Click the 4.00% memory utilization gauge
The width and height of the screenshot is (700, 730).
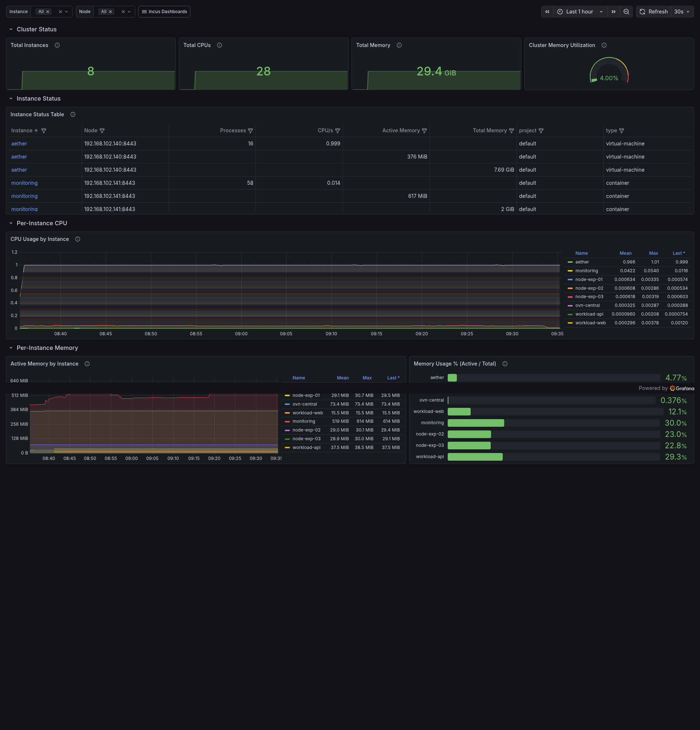tap(609, 71)
